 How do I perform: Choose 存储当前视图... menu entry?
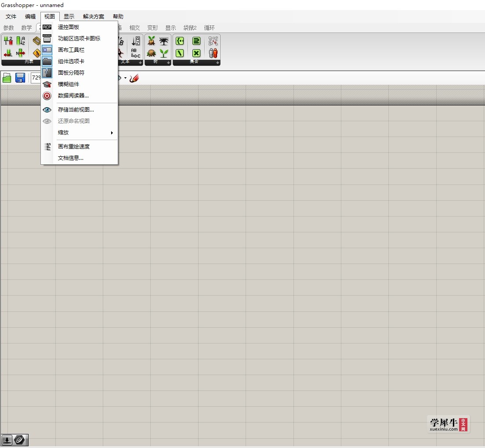pos(80,110)
